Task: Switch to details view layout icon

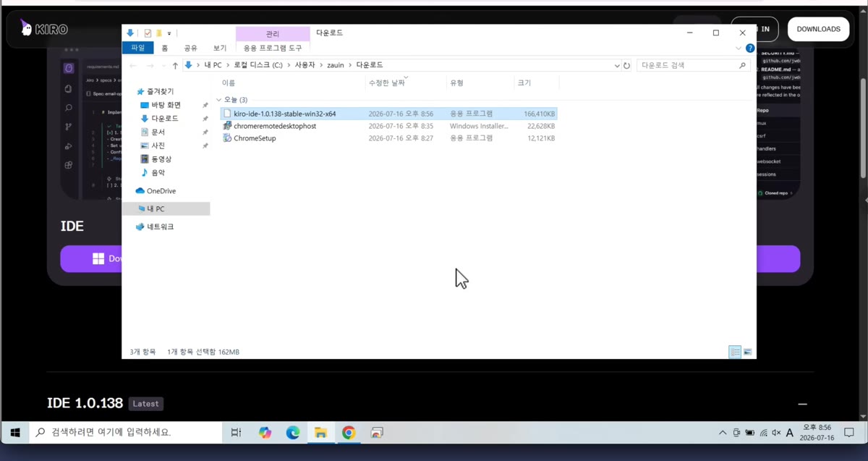Action: point(735,352)
